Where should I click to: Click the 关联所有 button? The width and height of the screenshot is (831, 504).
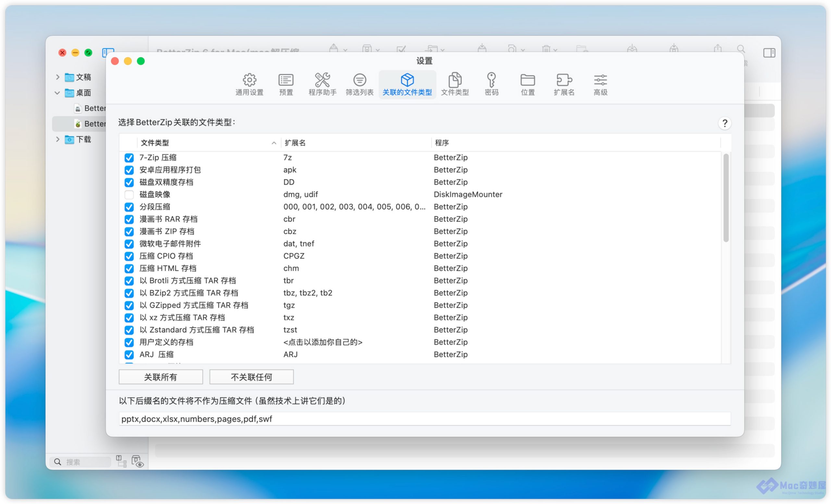(161, 377)
